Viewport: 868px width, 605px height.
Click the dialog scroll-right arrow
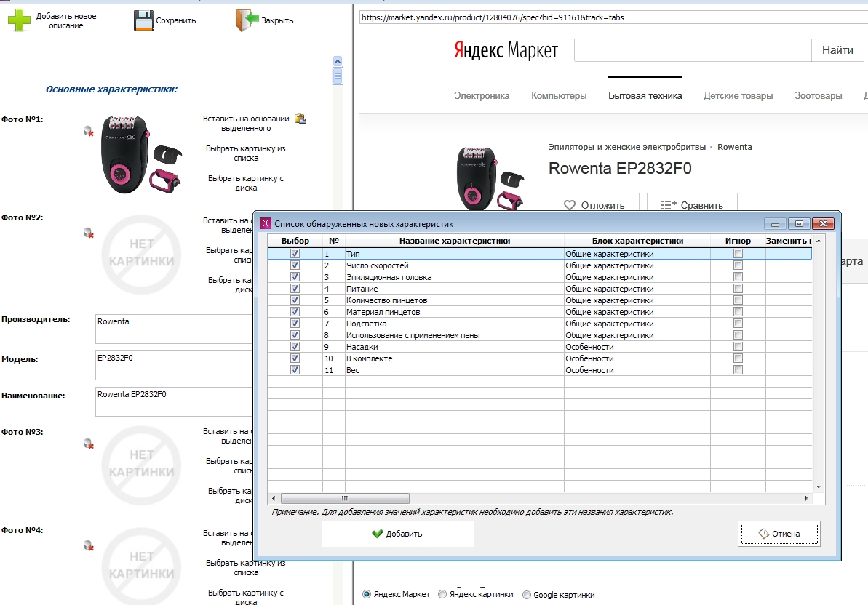806,498
